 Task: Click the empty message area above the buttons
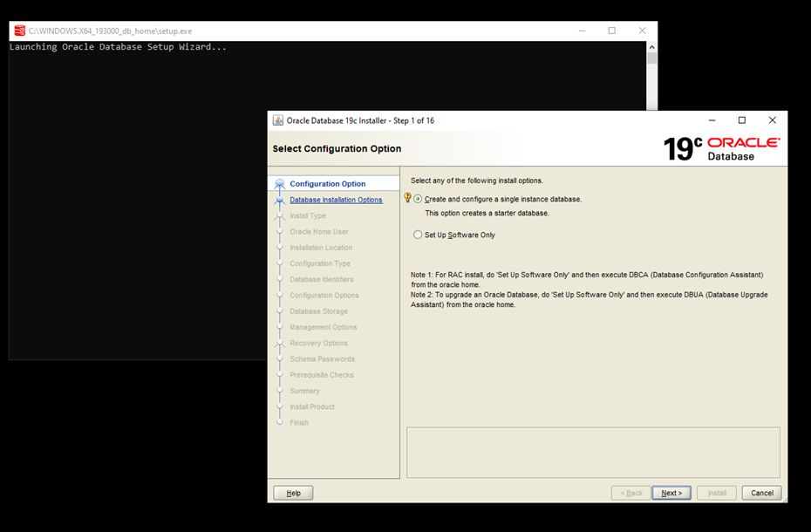(x=593, y=453)
